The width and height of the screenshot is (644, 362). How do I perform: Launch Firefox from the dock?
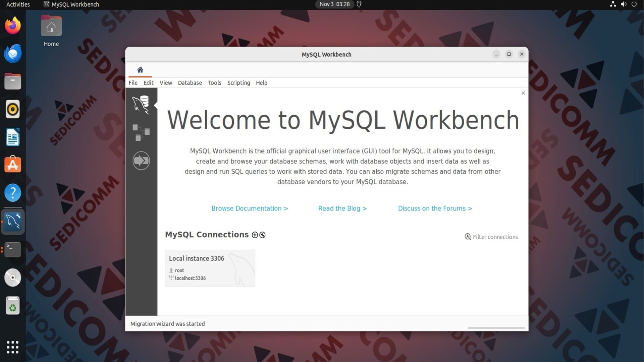[13, 25]
